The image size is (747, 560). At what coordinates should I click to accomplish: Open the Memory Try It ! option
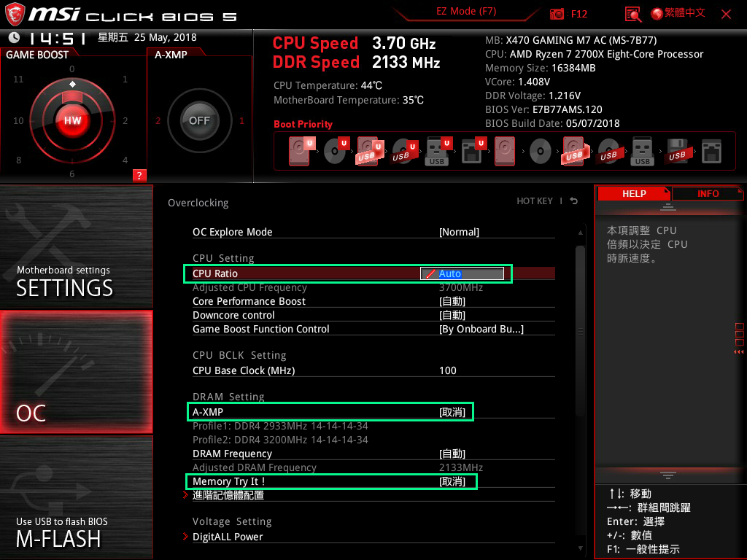[373, 481]
